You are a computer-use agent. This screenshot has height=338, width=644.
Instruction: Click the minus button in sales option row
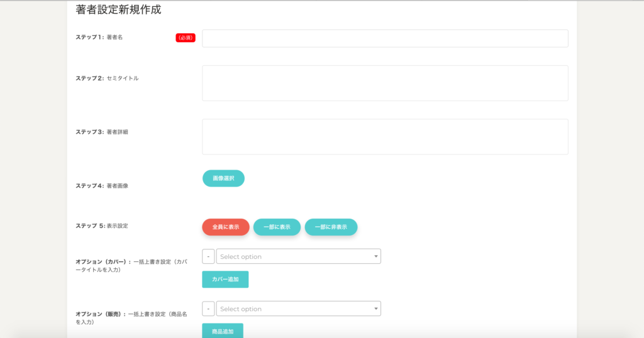208,308
